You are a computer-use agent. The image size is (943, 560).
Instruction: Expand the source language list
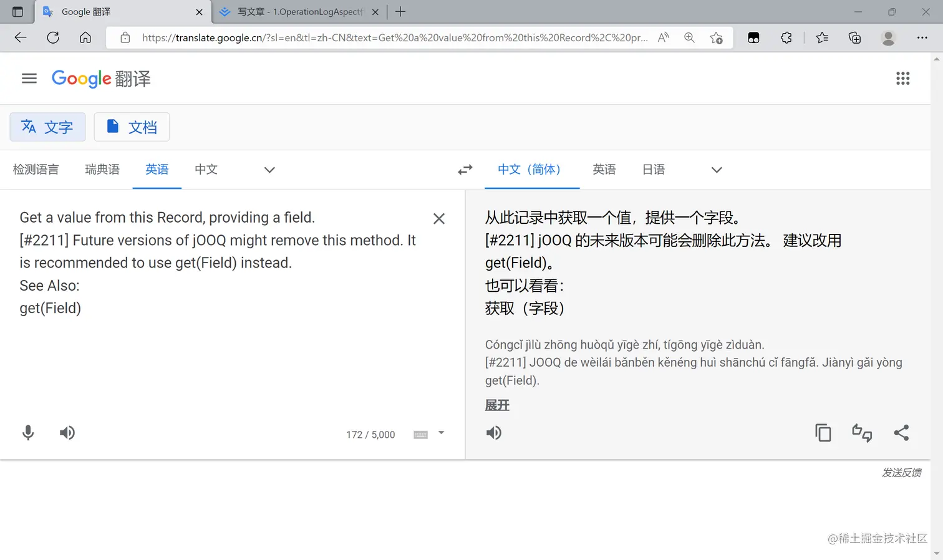coord(269,170)
